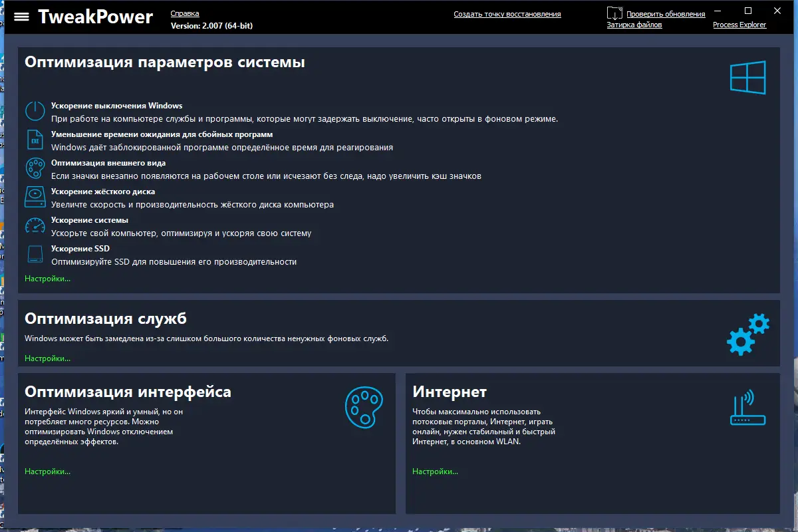Click Проверить обновления link
Screen dimensions: 798x532
click(x=666, y=14)
